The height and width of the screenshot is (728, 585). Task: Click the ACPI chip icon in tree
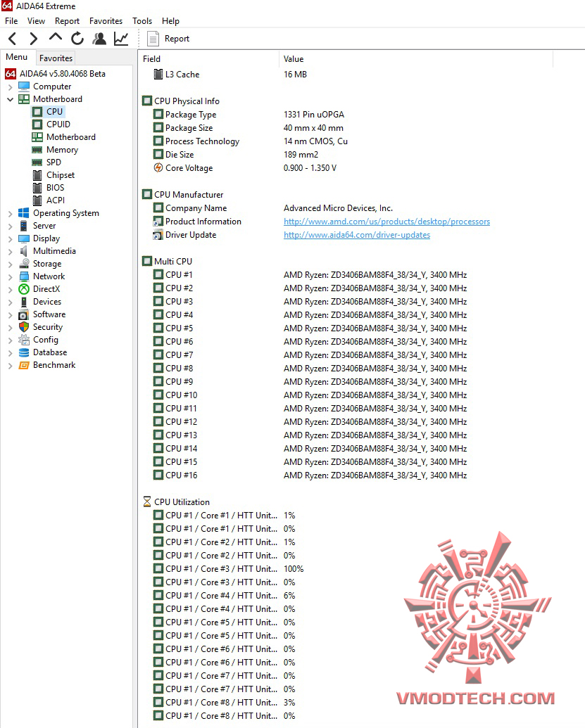pyautogui.click(x=37, y=200)
